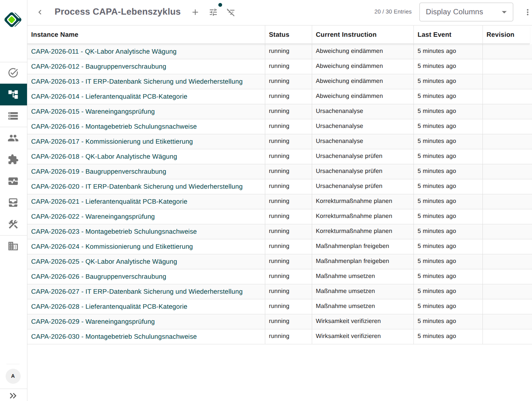Open the activity monitor icon in sidebar
532x401 pixels.
[13, 181]
